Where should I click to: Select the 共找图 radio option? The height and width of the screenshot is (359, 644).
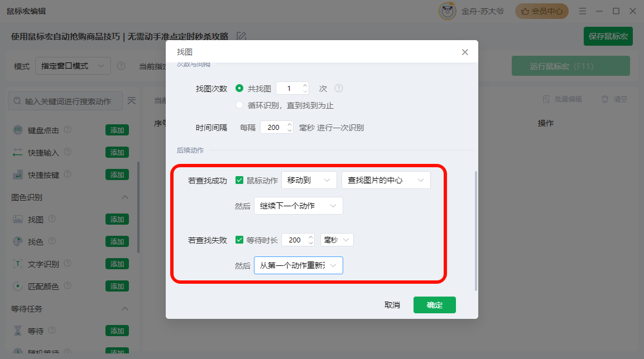click(239, 88)
